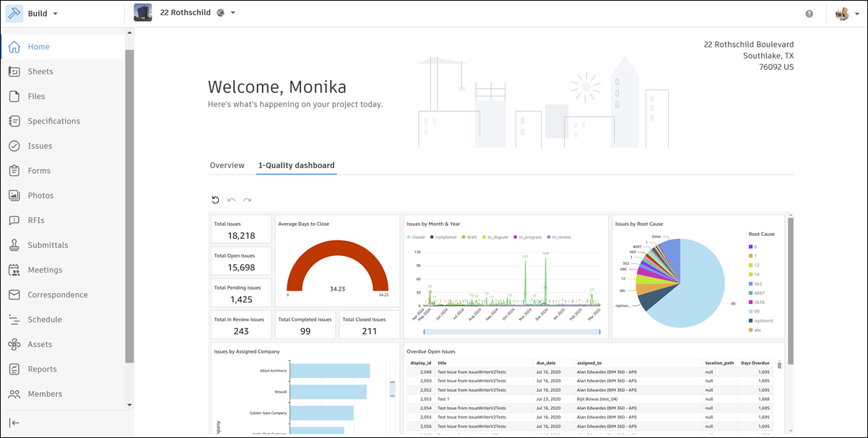Click the Schedule icon
Image resolution: width=868 pixels, height=438 pixels.
(14, 320)
